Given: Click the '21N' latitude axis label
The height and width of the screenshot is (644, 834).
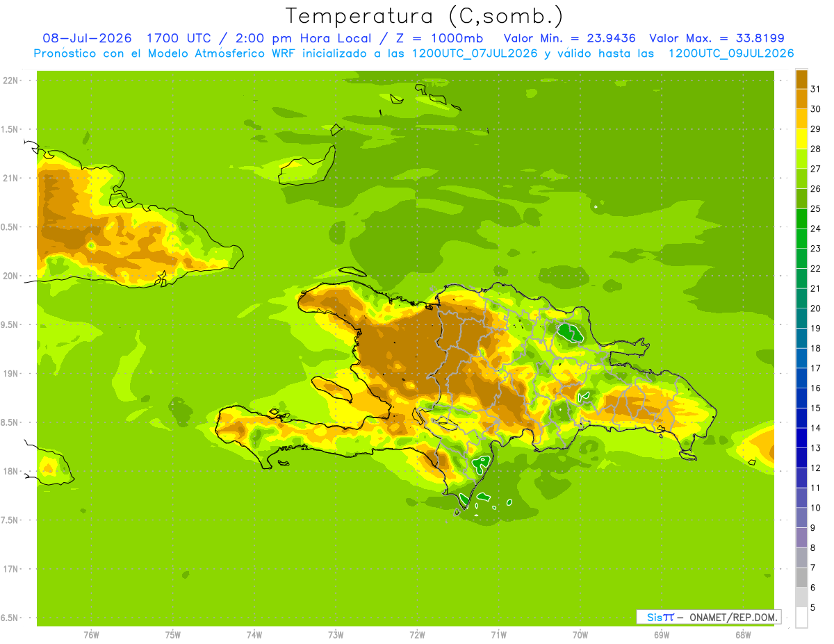Looking at the screenshot, I should [10, 178].
